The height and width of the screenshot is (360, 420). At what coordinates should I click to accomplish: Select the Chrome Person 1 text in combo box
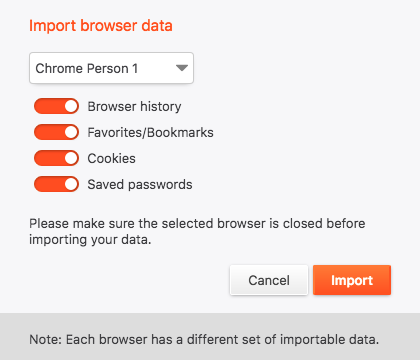click(87, 68)
